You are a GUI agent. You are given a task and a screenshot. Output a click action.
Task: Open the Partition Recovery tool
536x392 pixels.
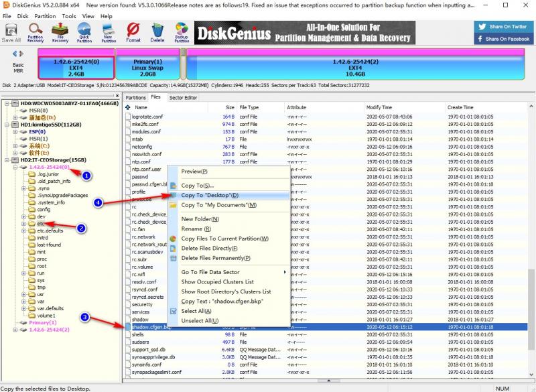36,31
